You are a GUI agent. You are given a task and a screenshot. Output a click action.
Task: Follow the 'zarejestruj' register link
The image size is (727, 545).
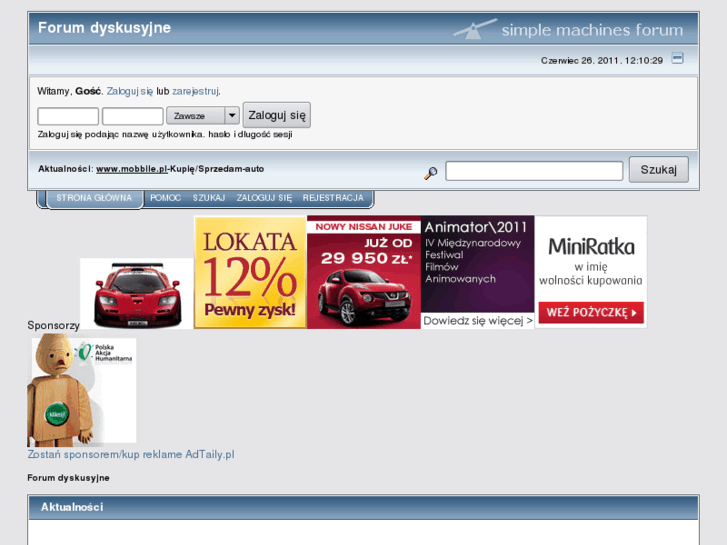coord(195,91)
